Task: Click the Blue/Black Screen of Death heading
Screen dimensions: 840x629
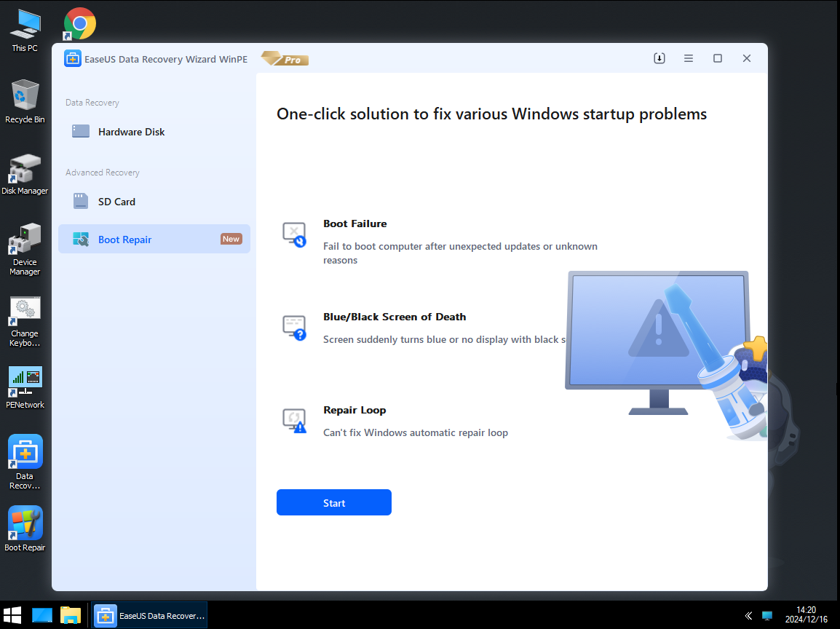Action: click(x=395, y=317)
